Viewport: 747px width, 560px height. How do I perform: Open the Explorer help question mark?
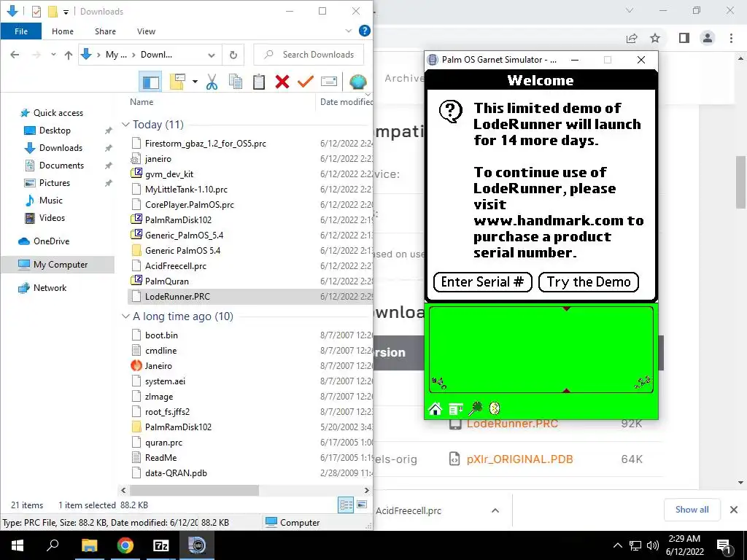[365, 31]
